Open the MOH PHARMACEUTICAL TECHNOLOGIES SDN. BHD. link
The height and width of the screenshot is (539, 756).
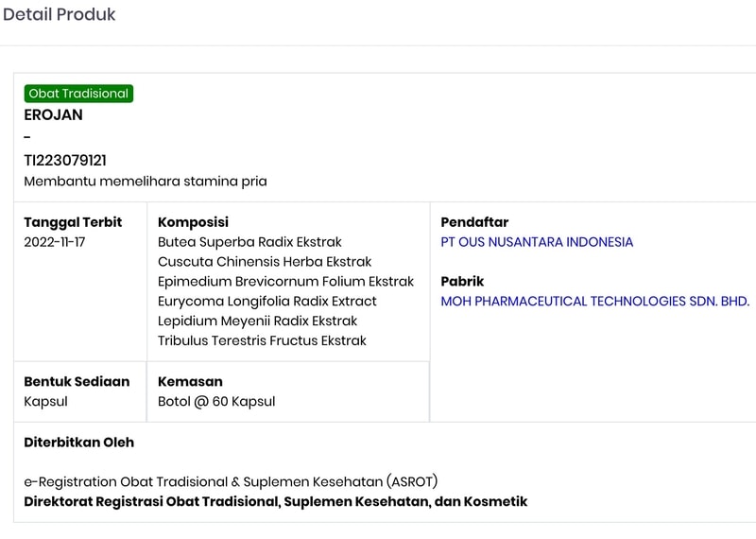(x=594, y=302)
